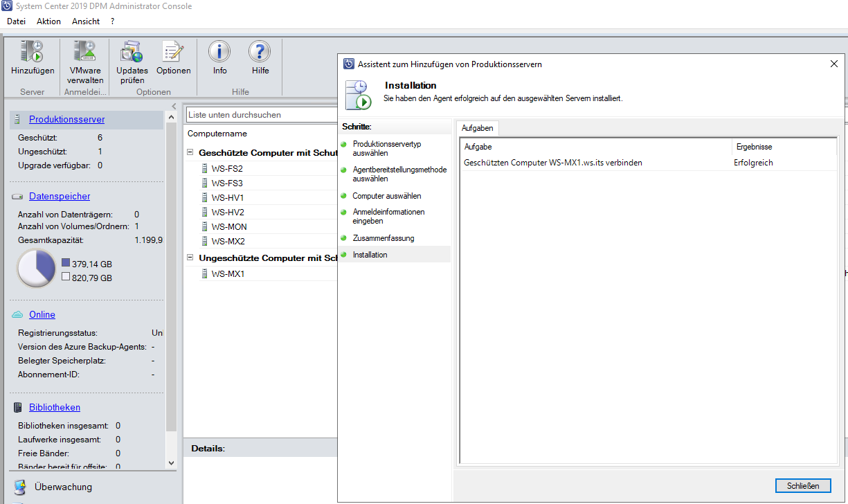The width and height of the screenshot is (848, 504).
Task: Click the wizard title bar icon
Action: 349,64
